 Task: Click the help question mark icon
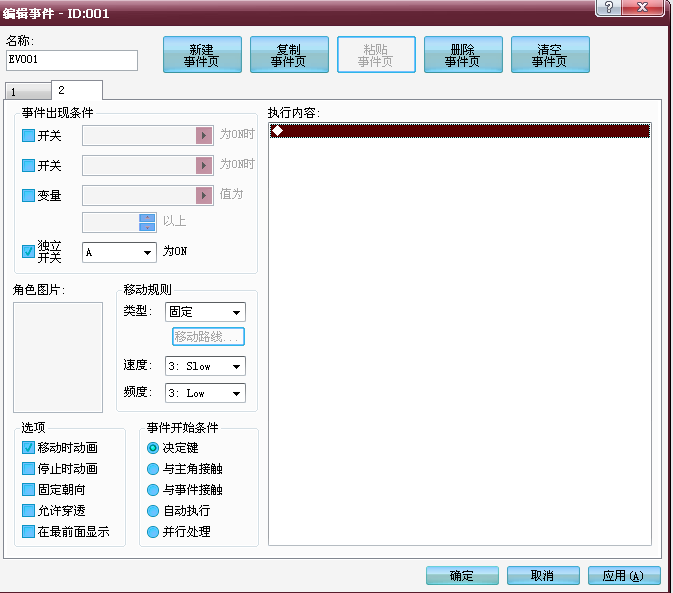(608, 7)
